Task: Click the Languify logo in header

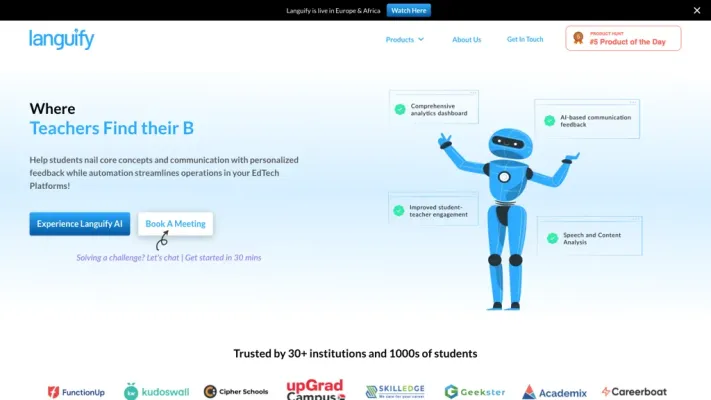Action: [62, 39]
